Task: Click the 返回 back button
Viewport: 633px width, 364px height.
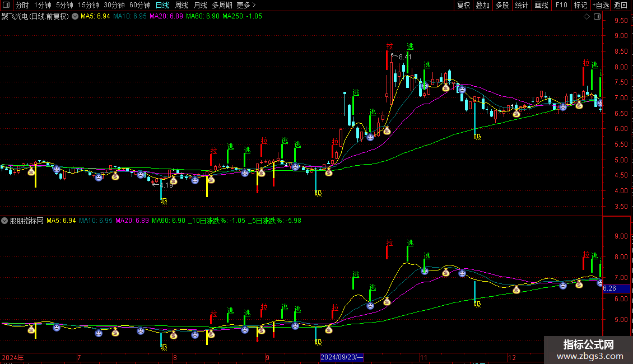Action: 621,5
